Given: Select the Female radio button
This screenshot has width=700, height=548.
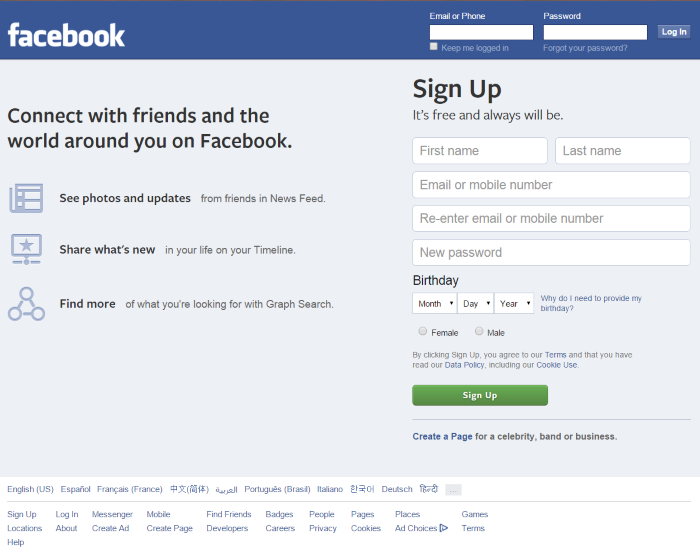Looking at the screenshot, I should pos(422,331).
